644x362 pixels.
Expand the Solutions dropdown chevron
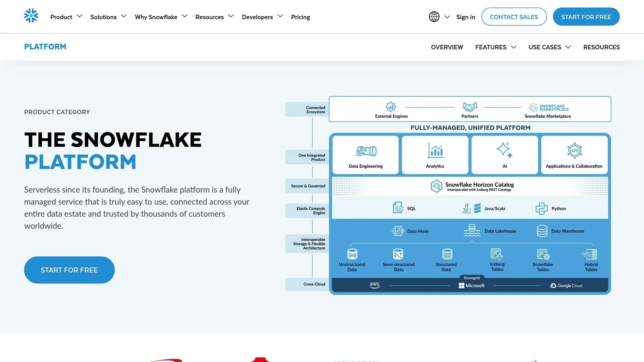124,16
